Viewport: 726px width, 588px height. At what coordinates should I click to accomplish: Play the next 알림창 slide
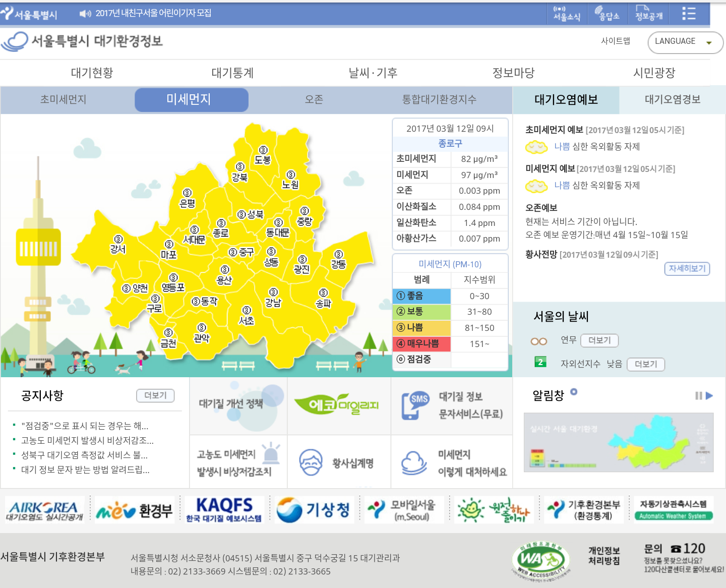(x=709, y=396)
